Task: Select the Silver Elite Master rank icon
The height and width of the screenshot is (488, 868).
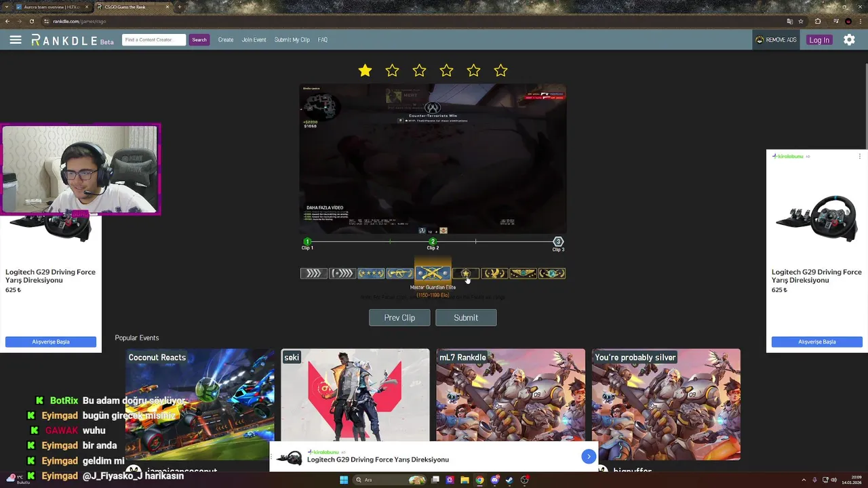Action: [x=342, y=274]
